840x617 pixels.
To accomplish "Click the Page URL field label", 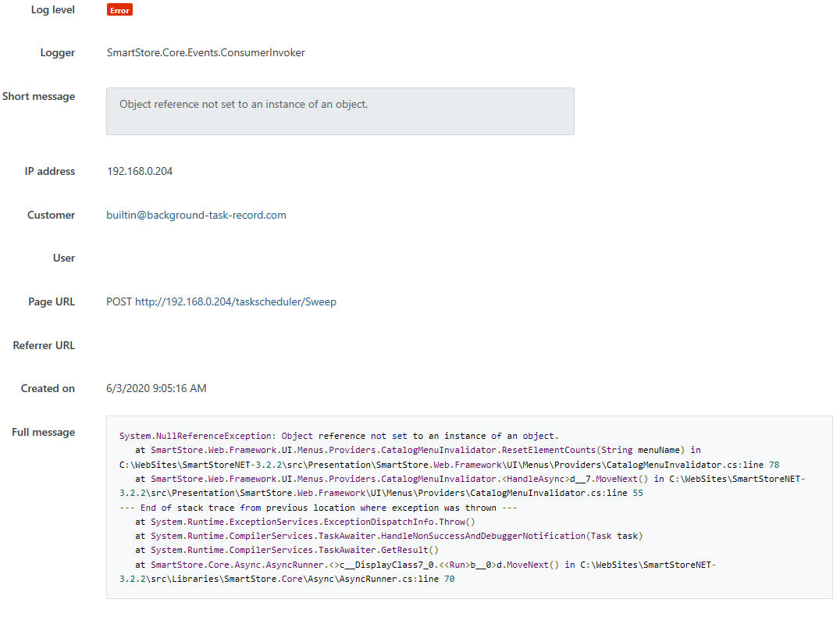I will tap(52, 301).
